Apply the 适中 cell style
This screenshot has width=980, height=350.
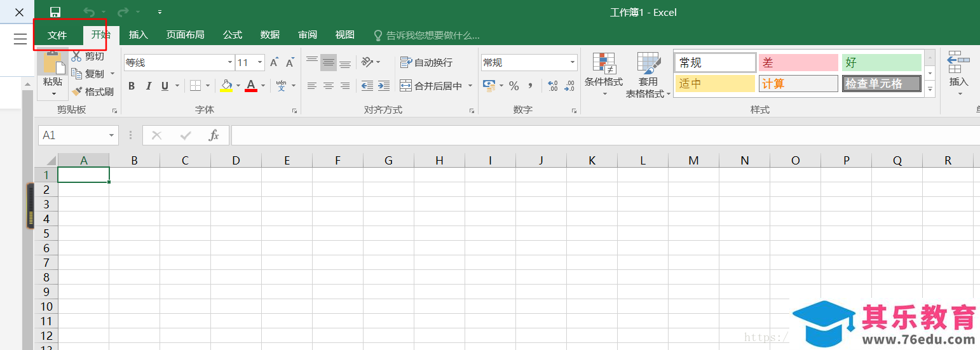(715, 83)
